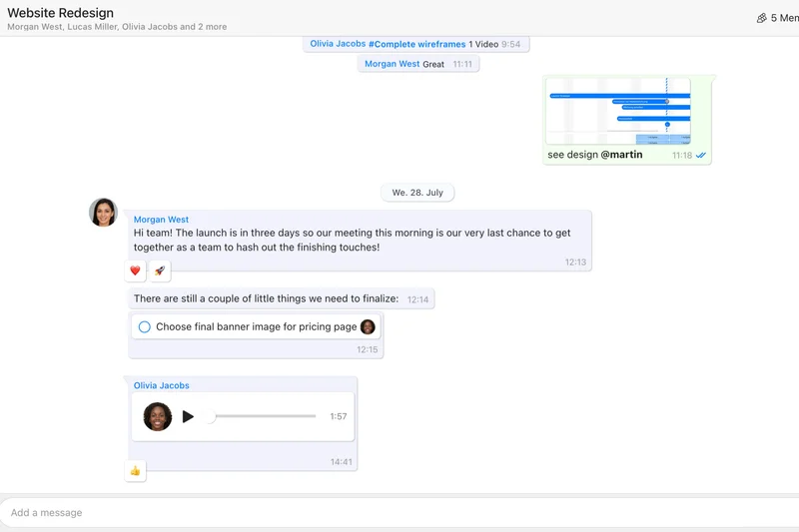Click the We. 28. July date pill

click(417, 192)
